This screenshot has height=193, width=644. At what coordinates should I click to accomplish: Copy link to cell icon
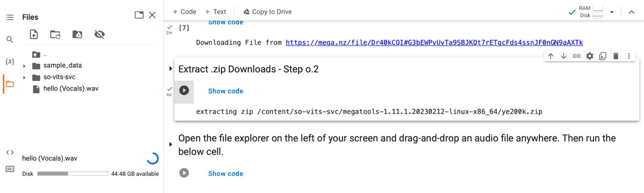click(577, 56)
